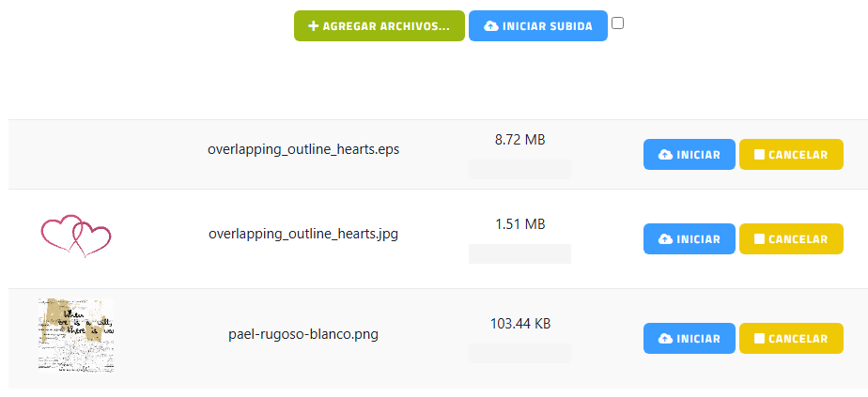868x397 pixels.
Task: Click the overlapping_outline_hearts.eps file name
Action: click(303, 149)
